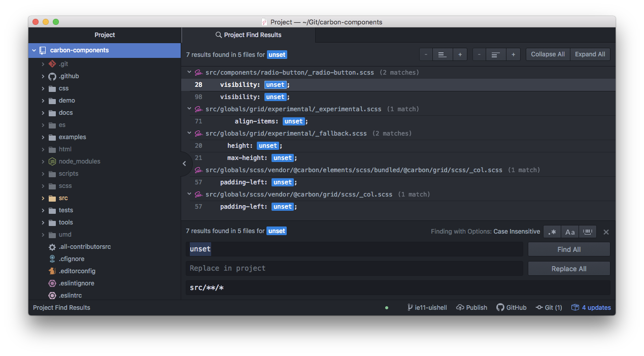The image size is (644, 356).
Task: Select the umd folder in tree
Action: pyautogui.click(x=105, y=235)
